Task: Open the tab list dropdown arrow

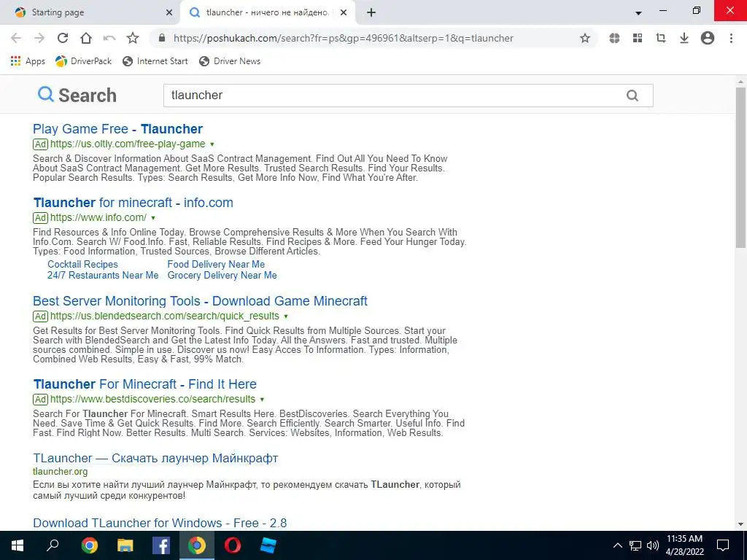Action: [x=638, y=13]
